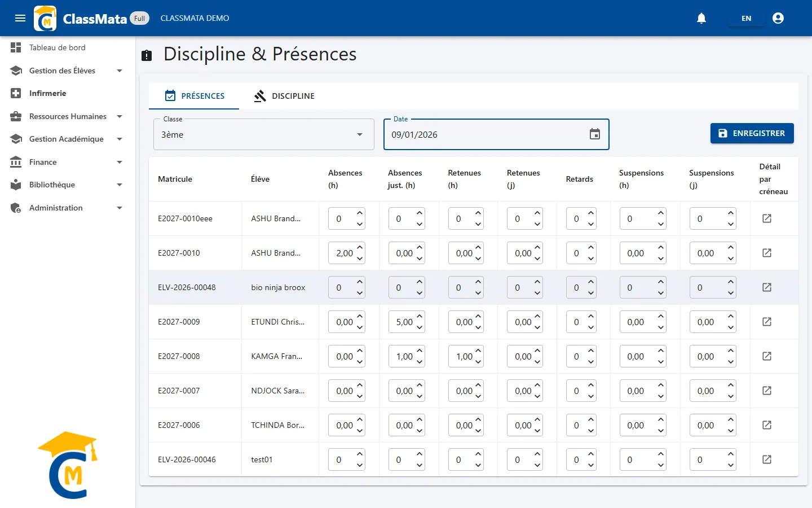Open the date picker calendar icon

coord(595,134)
